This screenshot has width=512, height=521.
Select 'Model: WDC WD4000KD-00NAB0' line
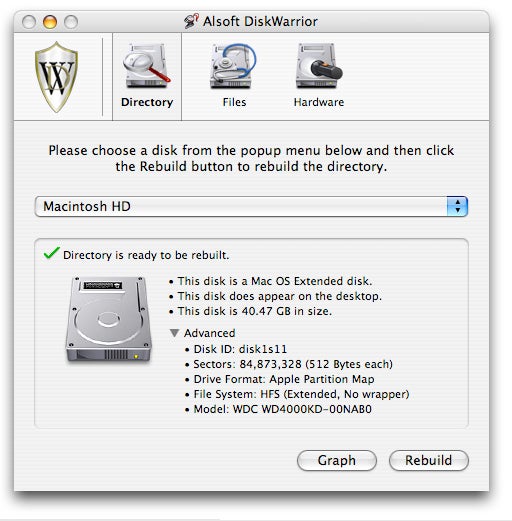click(283, 409)
